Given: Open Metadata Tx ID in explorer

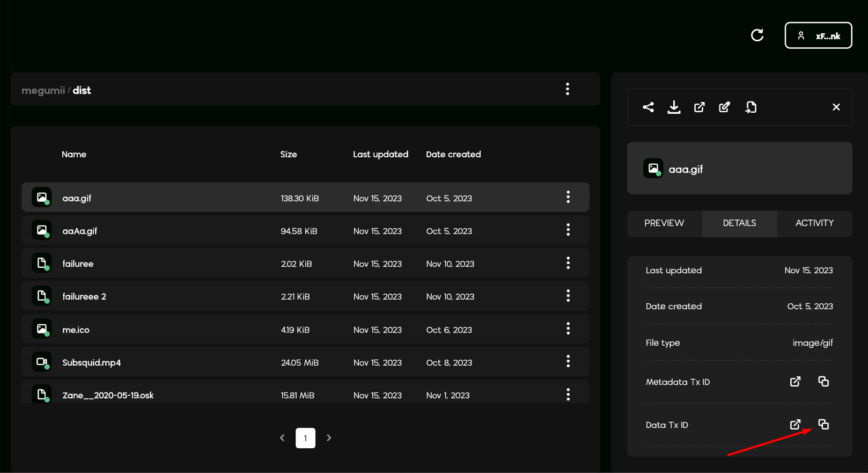Looking at the screenshot, I should point(795,382).
